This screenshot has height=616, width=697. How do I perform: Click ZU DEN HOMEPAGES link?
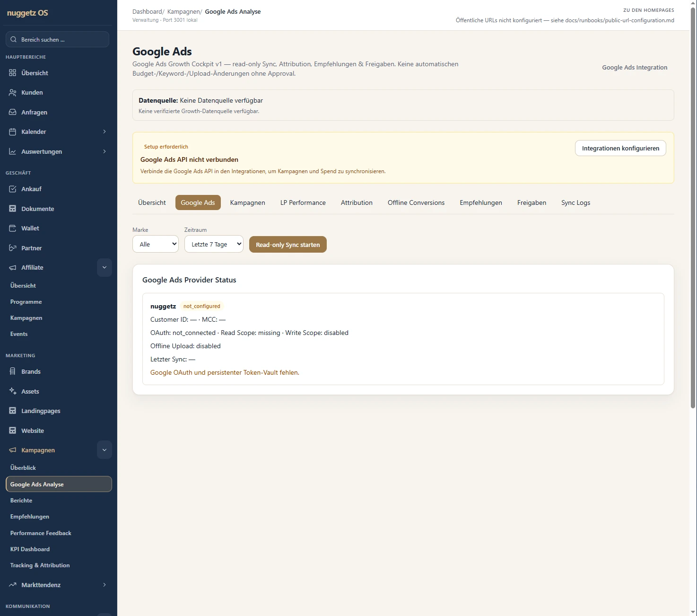649,10
